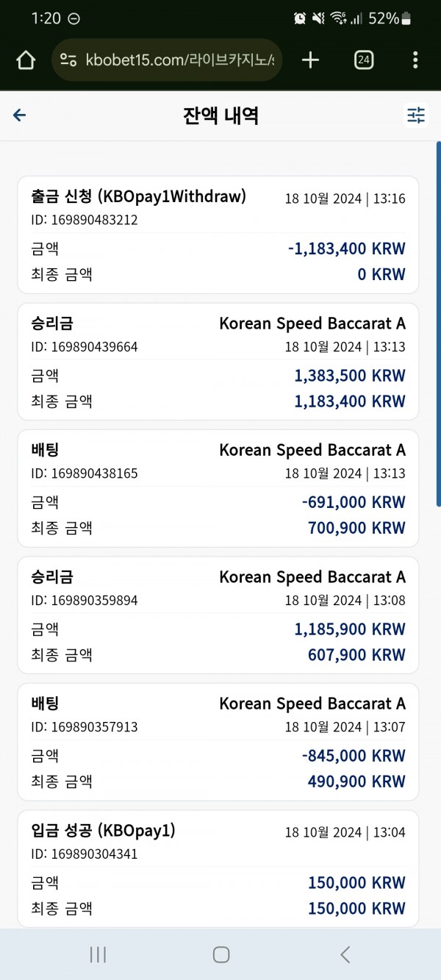Tap the browser home icon

pos(26,60)
